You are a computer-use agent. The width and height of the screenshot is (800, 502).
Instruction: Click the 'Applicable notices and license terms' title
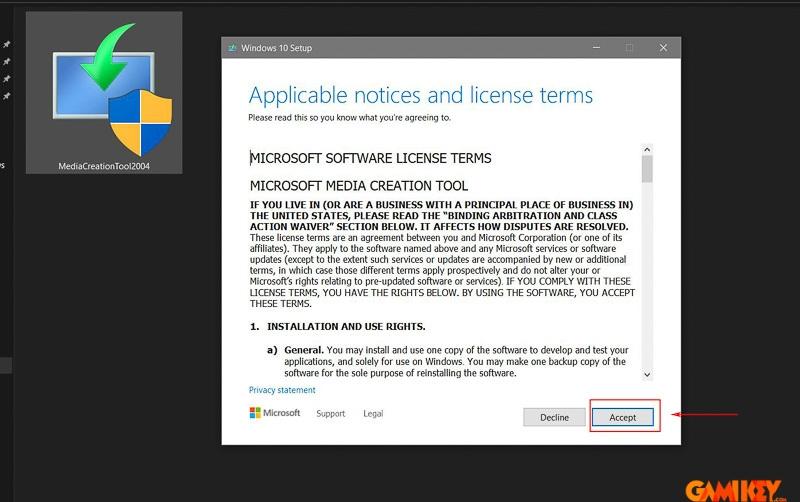tap(420, 95)
